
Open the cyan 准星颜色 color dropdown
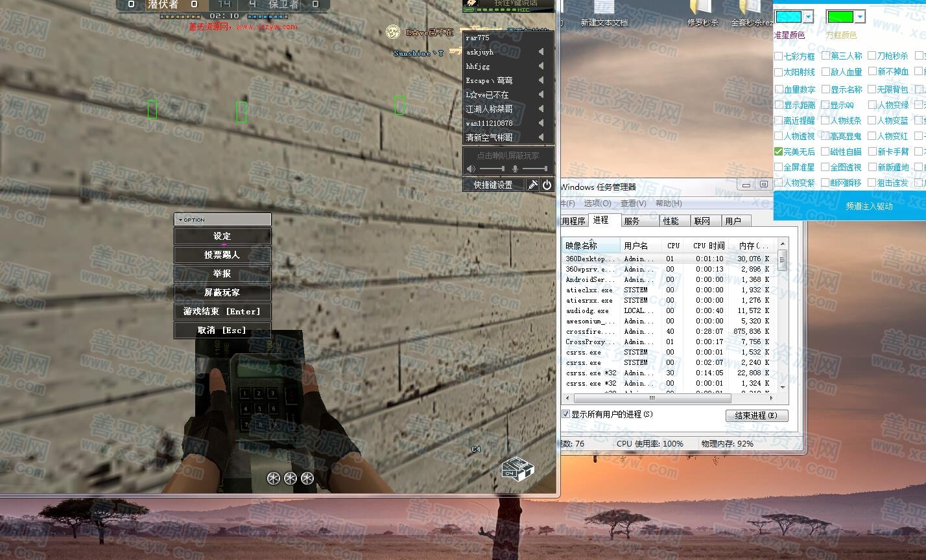(x=808, y=17)
